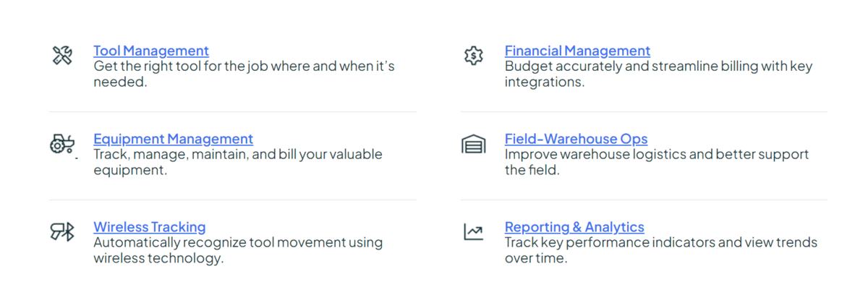Open the Financial Management link
868x303 pixels.
(x=577, y=51)
